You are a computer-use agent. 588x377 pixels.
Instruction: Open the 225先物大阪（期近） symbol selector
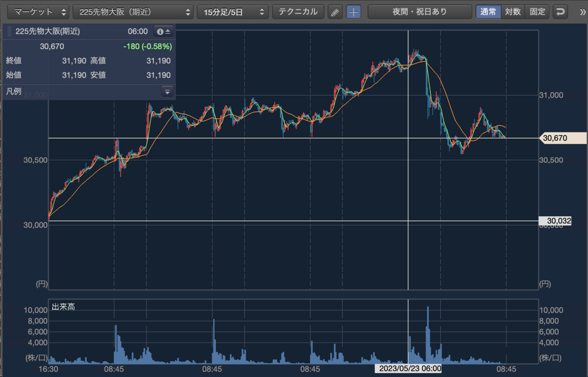coord(133,12)
